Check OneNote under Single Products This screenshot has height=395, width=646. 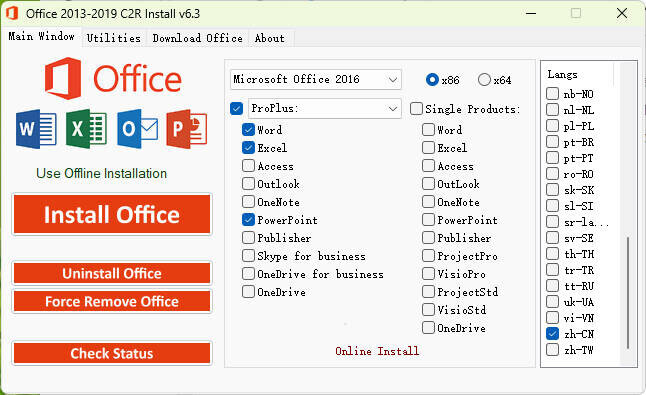tap(428, 202)
